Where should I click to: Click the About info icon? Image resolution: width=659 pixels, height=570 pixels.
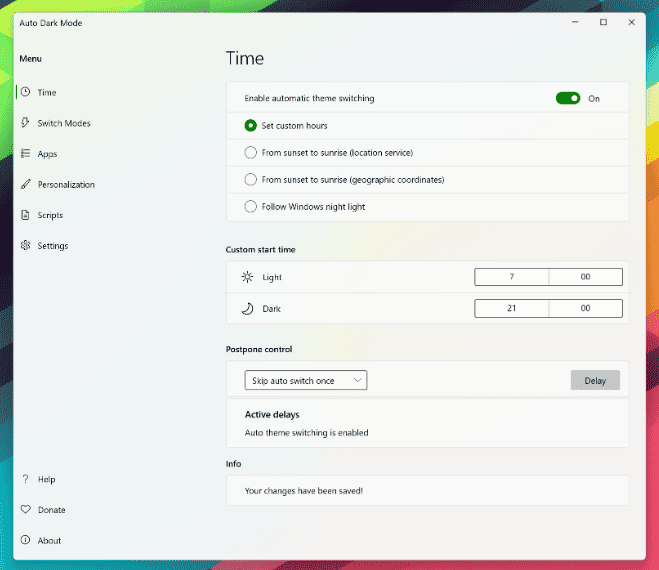point(25,540)
